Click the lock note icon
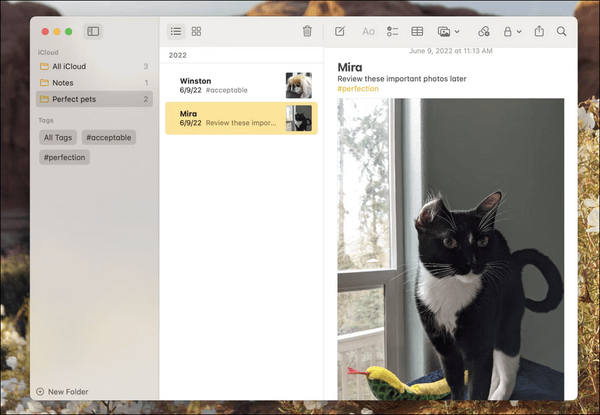600x415 pixels. pos(508,31)
